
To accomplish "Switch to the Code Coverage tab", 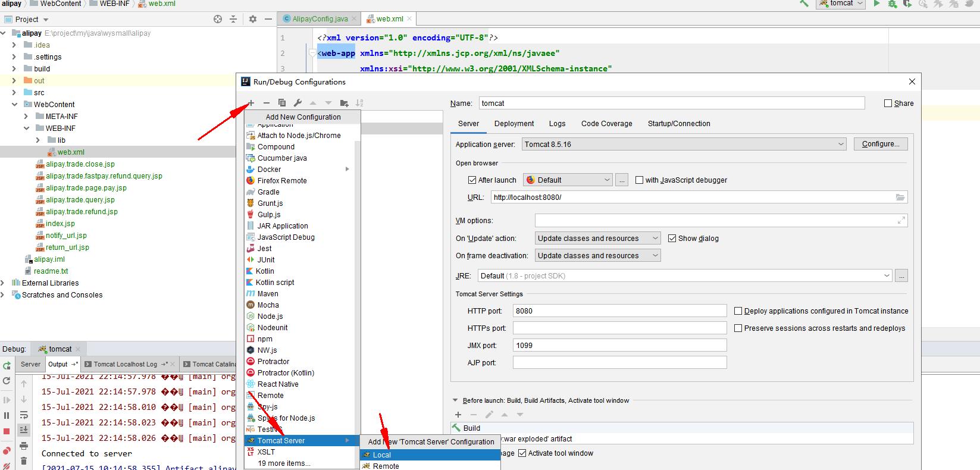I will [x=607, y=123].
